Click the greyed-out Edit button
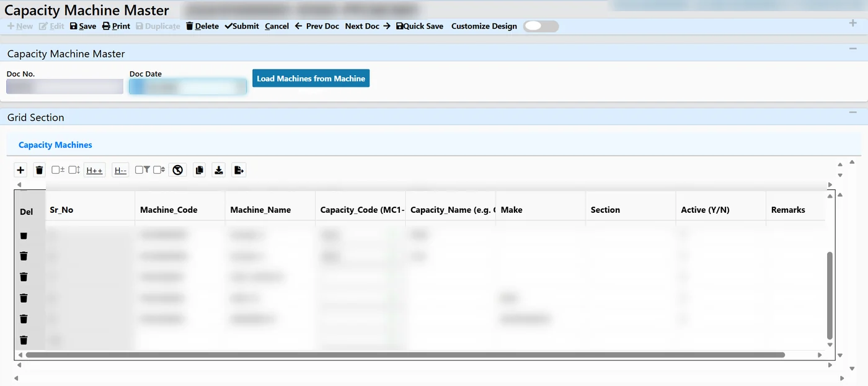 51,26
